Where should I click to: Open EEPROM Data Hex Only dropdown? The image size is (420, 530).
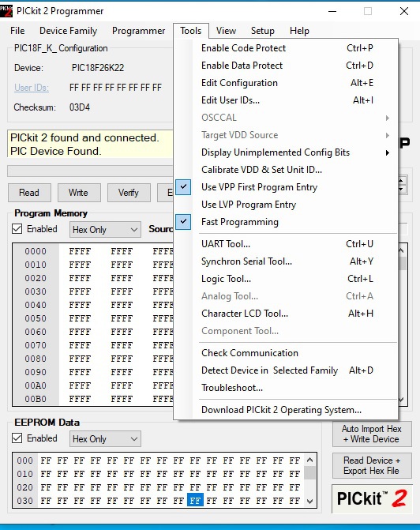(105, 438)
